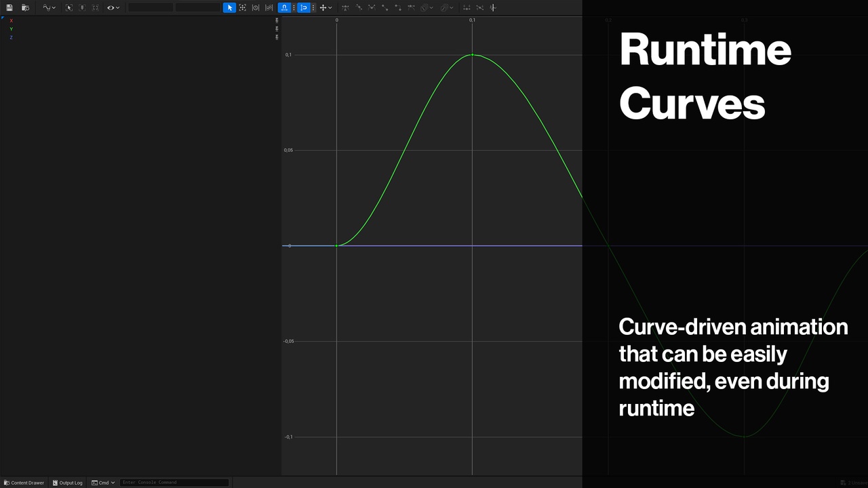Screen dimensions: 868x488
Task: Click the Straighten tangents icon
Action: (480, 7)
